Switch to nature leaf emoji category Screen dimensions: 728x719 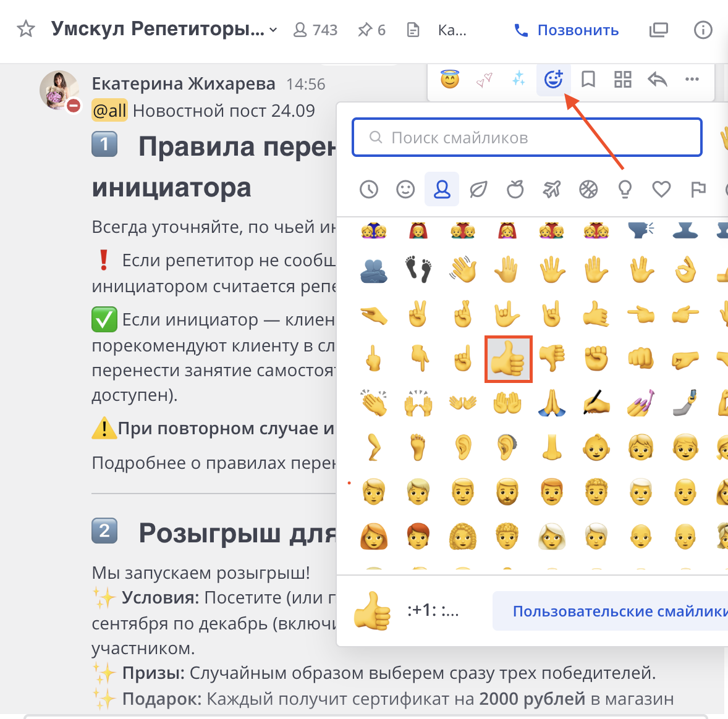tap(478, 190)
